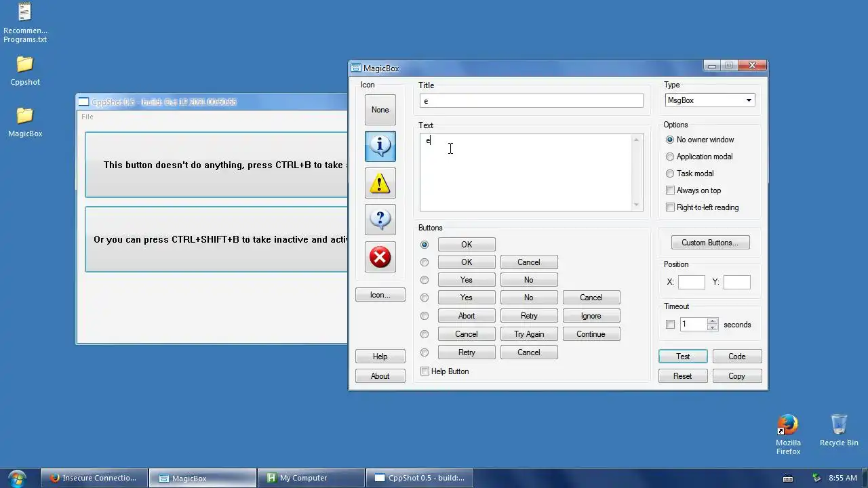Switch to Insecure Connection Firefox taskbar item
Image resolution: width=868 pixels, height=488 pixels.
[94, 478]
